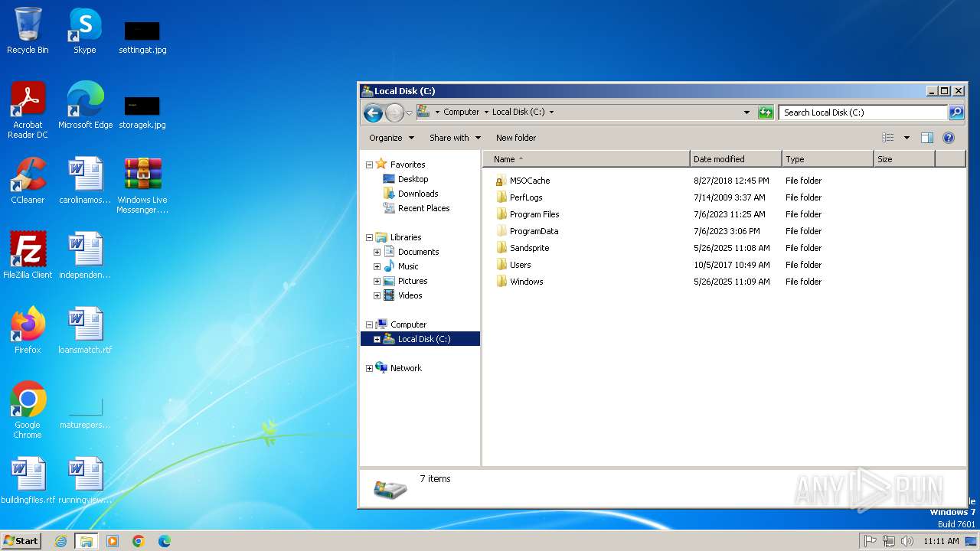Open the Recycle Bin desktop icon
The width and height of the screenshot is (980, 551).
(28, 31)
